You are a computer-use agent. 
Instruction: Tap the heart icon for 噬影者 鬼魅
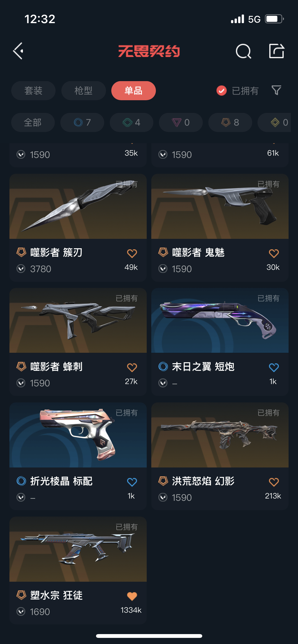coord(274,253)
